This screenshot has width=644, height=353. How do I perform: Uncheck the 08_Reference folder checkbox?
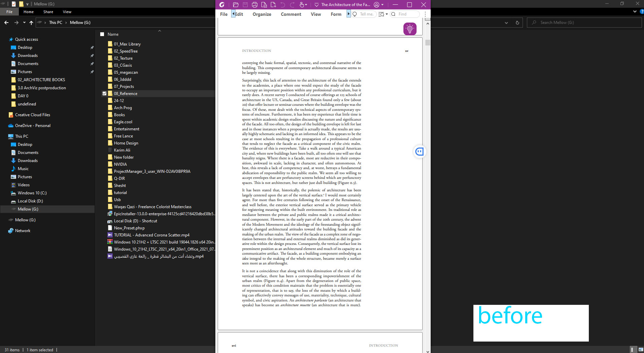105,93
